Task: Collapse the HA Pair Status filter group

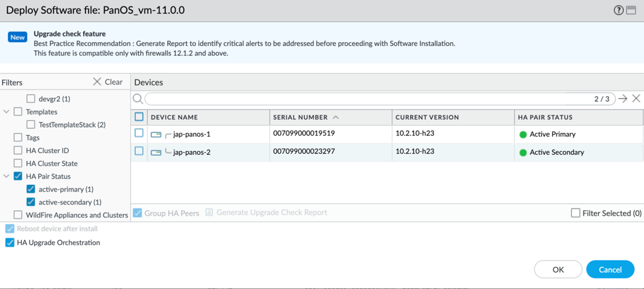Action: point(7,176)
